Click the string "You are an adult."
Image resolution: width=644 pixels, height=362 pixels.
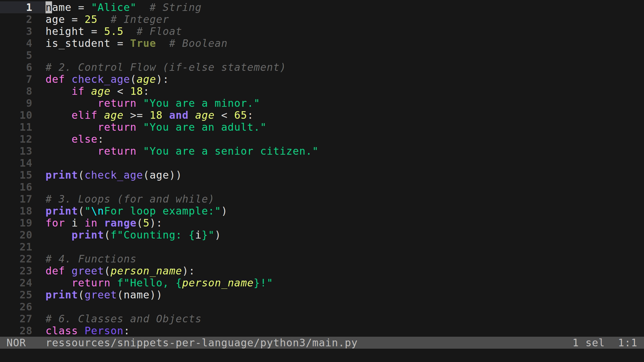(x=205, y=127)
